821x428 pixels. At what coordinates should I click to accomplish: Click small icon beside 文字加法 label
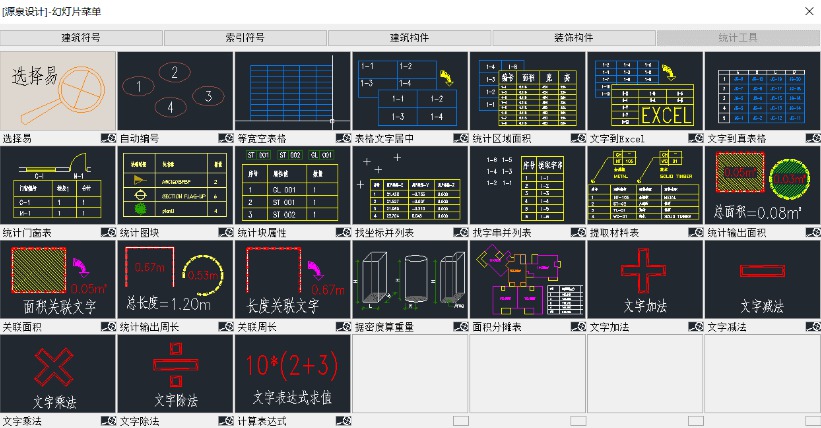(x=695, y=326)
